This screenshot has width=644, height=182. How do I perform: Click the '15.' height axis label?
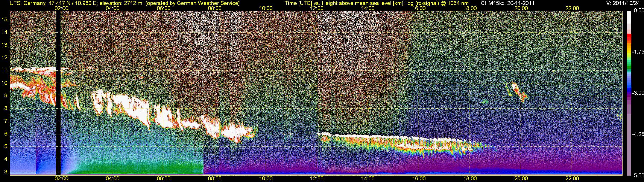click(x=5, y=20)
